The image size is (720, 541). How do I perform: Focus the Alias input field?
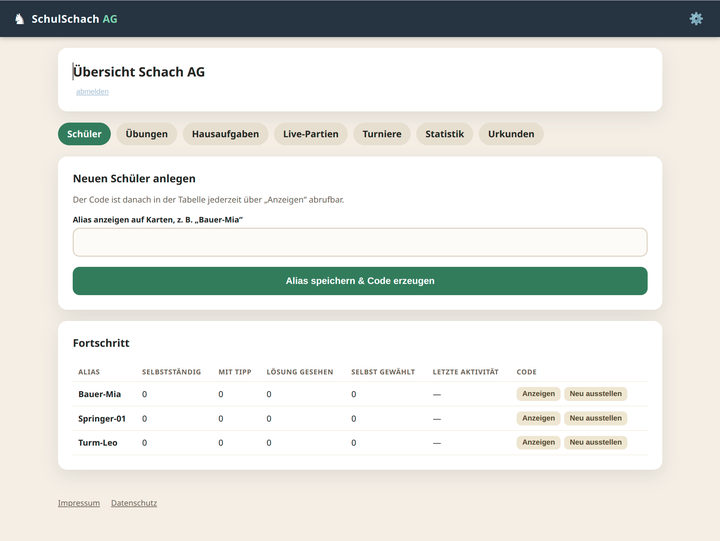[x=360, y=242]
